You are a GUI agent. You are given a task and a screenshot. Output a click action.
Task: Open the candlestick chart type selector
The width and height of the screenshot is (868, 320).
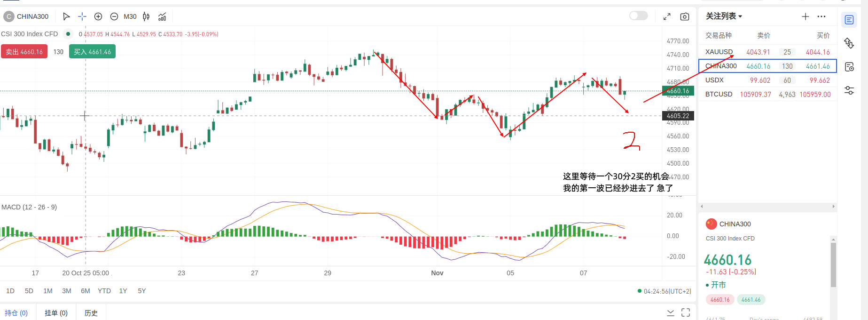[146, 16]
